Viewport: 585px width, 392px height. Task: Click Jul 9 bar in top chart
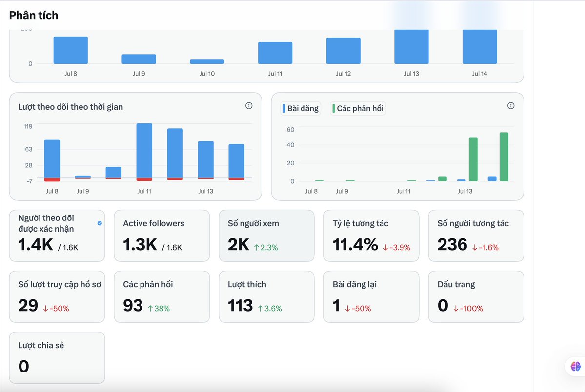[x=139, y=59]
